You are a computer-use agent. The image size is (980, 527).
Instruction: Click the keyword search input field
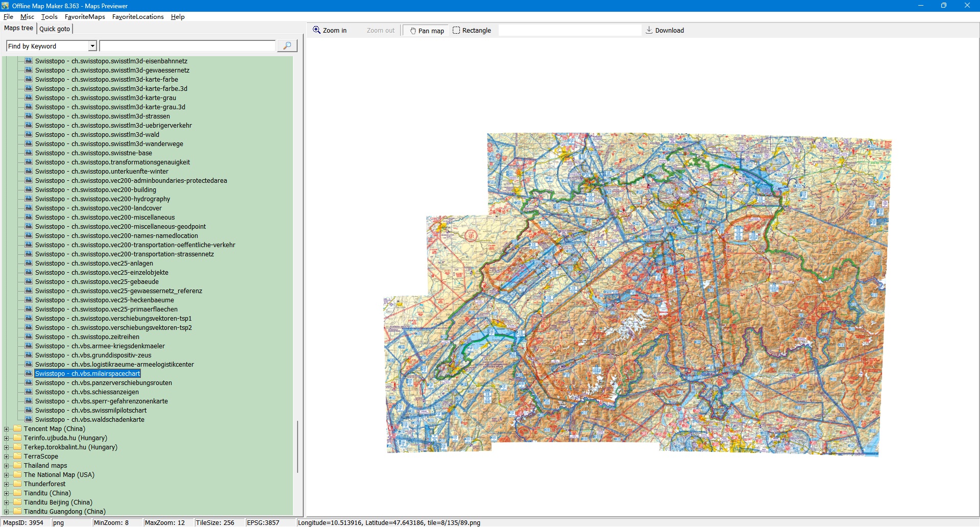tap(187, 46)
